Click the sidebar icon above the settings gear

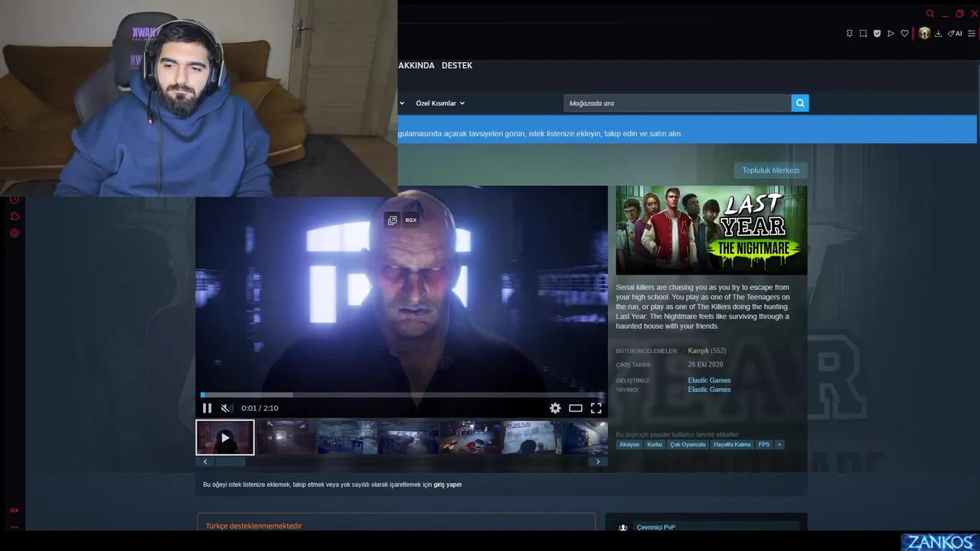pyautogui.click(x=15, y=217)
